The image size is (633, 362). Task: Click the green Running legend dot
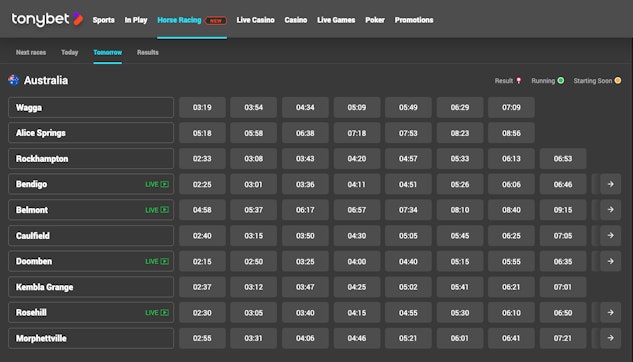[x=561, y=80]
